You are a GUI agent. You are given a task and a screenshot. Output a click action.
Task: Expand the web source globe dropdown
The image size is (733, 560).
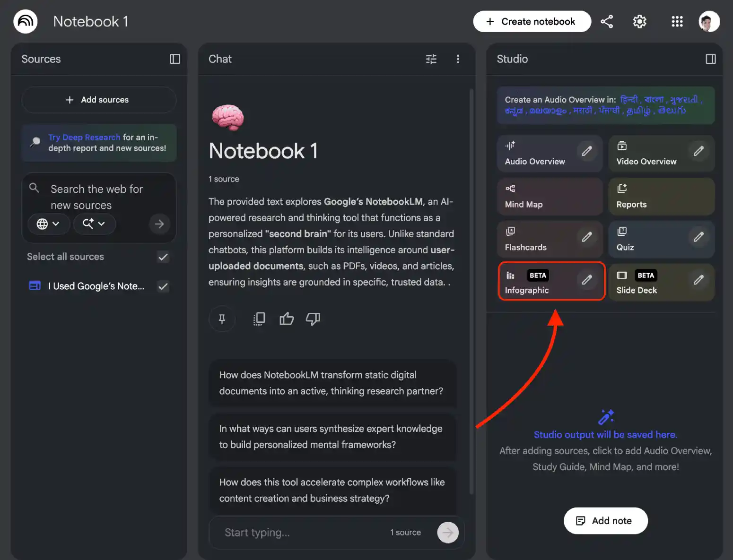click(x=48, y=224)
